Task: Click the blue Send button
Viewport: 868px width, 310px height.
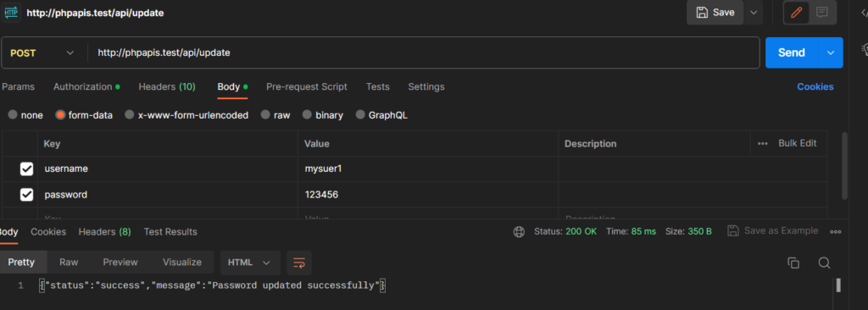Action: 792,53
